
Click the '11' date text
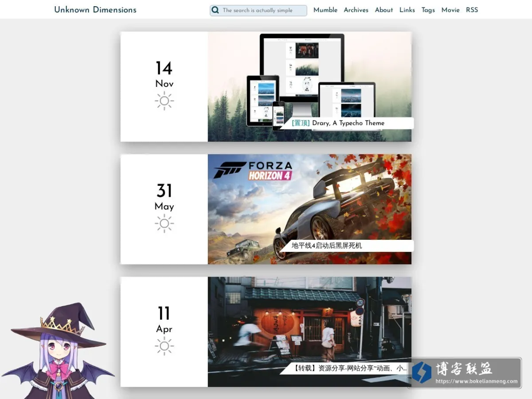click(x=164, y=314)
